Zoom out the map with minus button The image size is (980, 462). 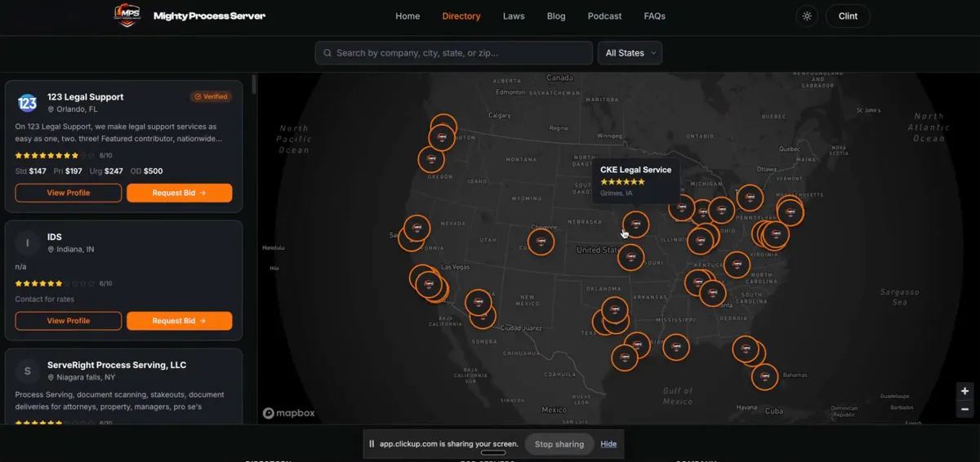tap(964, 409)
